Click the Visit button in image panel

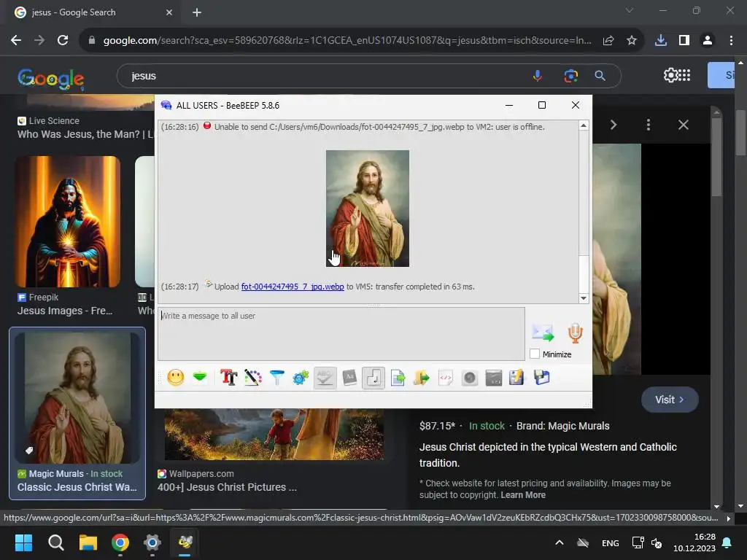(670, 400)
